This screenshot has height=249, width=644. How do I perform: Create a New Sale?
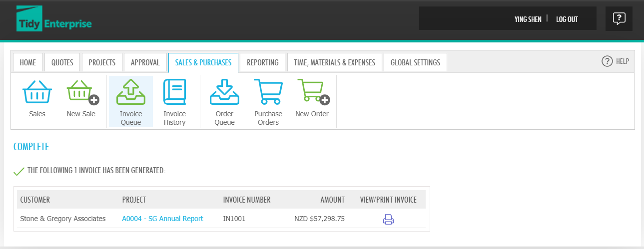tap(81, 100)
